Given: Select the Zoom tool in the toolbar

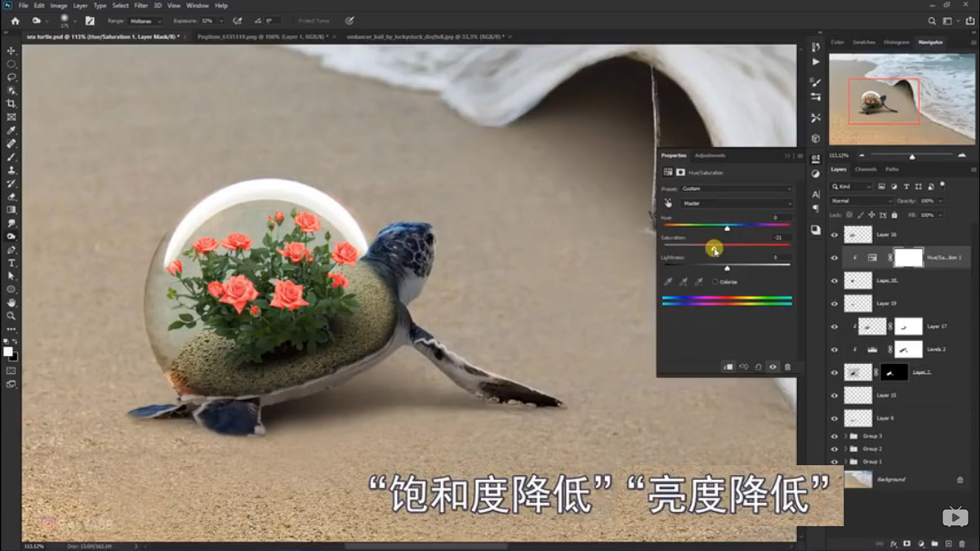Looking at the screenshot, I should click(11, 314).
